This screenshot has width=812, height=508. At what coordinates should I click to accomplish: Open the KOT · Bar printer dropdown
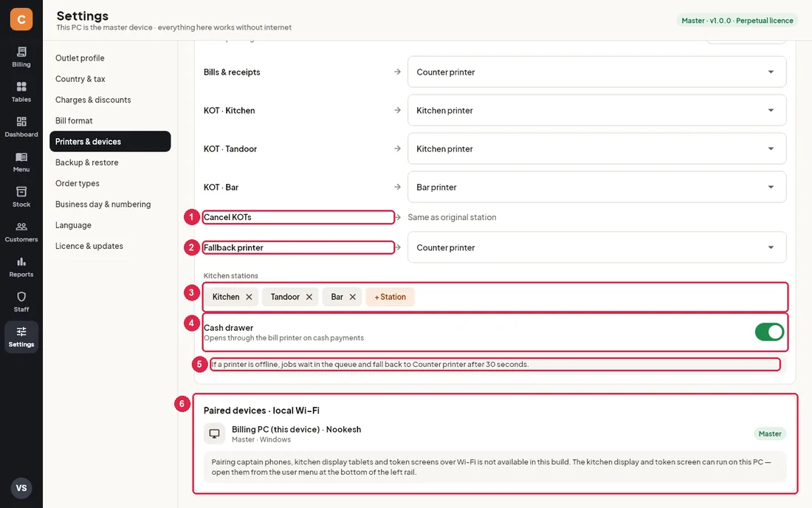pyautogui.click(x=596, y=187)
